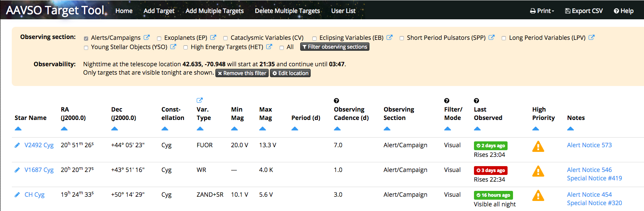Screen dimensions: 644x211
Task: Click the Filter observing sections button
Action: point(335,47)
